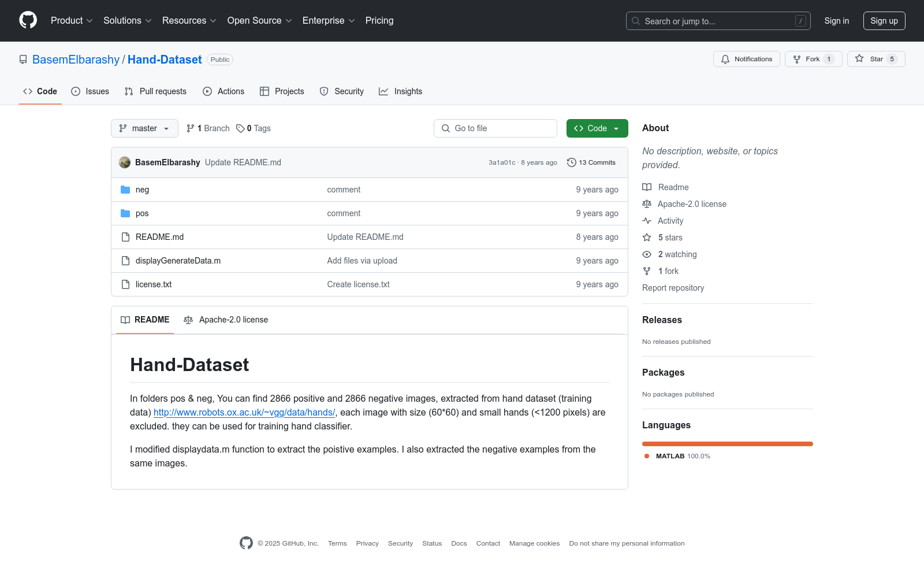Viewport: 924px width, 578px height.
Task: Switch to the Pull requests tab
Action: pos(155,91)
